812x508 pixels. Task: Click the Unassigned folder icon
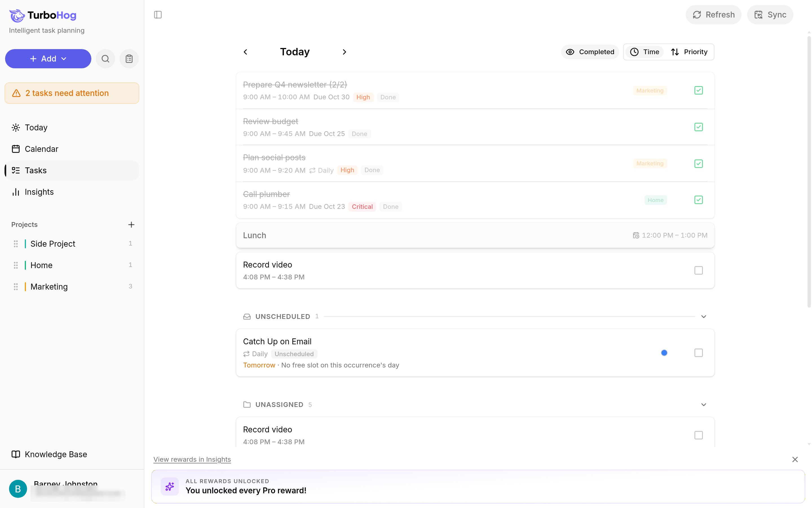(247, 404)
